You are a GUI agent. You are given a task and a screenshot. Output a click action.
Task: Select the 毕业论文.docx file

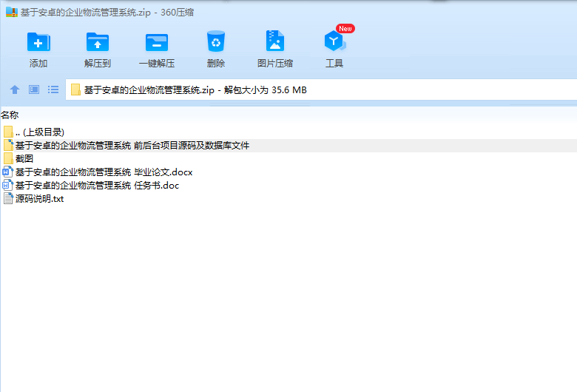pyautogui.click(x=288, y=172)
